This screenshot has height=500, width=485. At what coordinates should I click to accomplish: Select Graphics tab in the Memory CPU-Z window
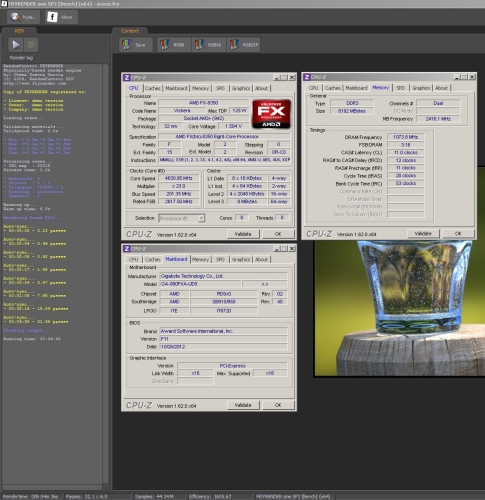click(421, 88)
